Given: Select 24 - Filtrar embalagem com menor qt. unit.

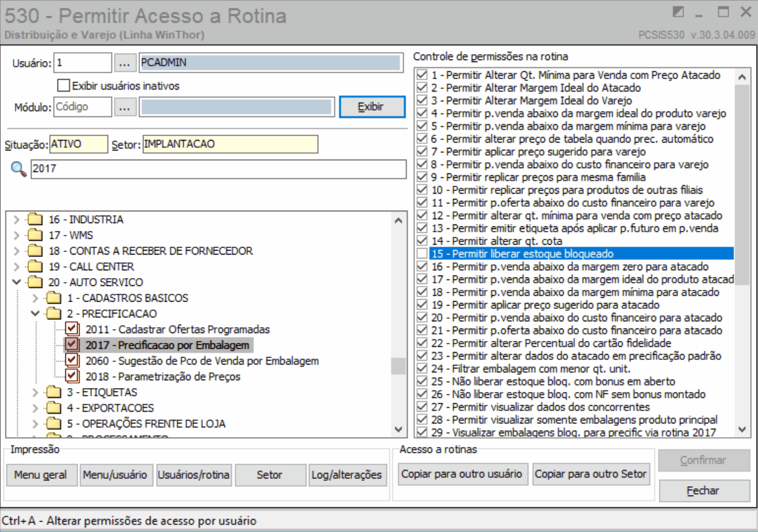Looking at the screenshot, I should [531, 368].
